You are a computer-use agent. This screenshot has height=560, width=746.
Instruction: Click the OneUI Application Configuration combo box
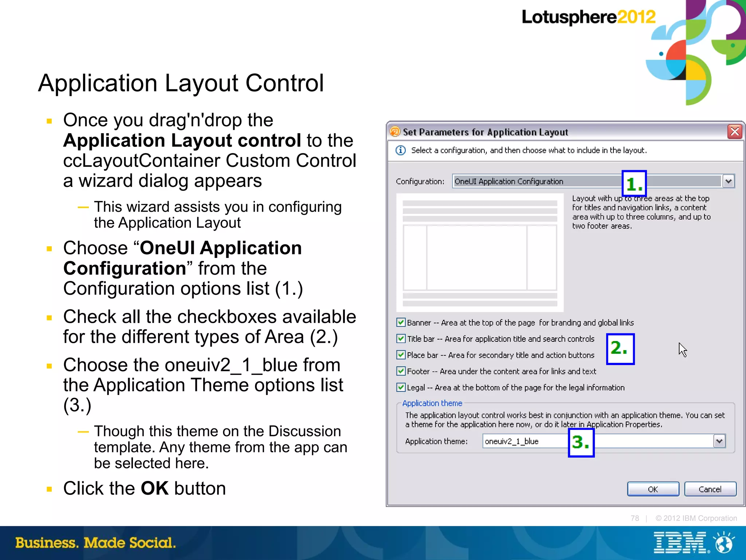[593, 181]
